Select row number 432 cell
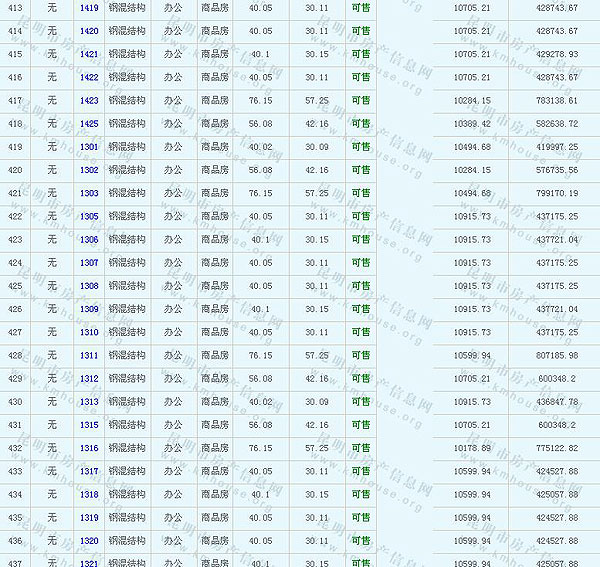 [x=15, y=448]
